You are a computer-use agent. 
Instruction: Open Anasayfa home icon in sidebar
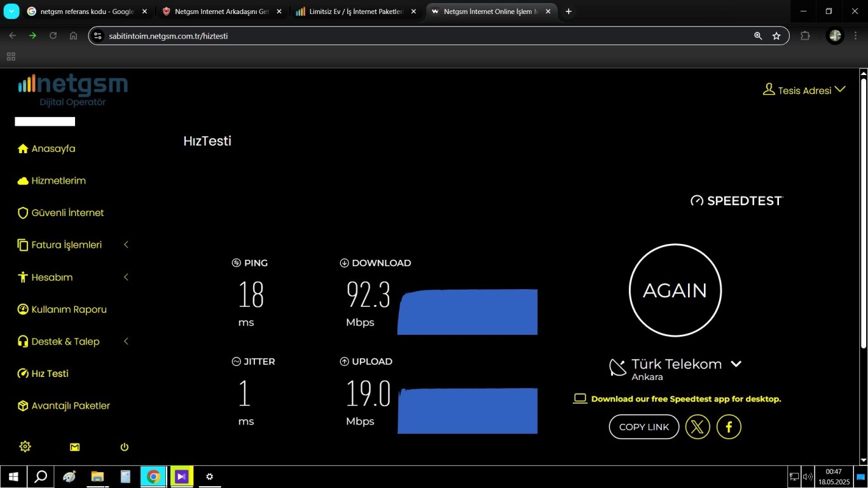[x=23, y=149]
